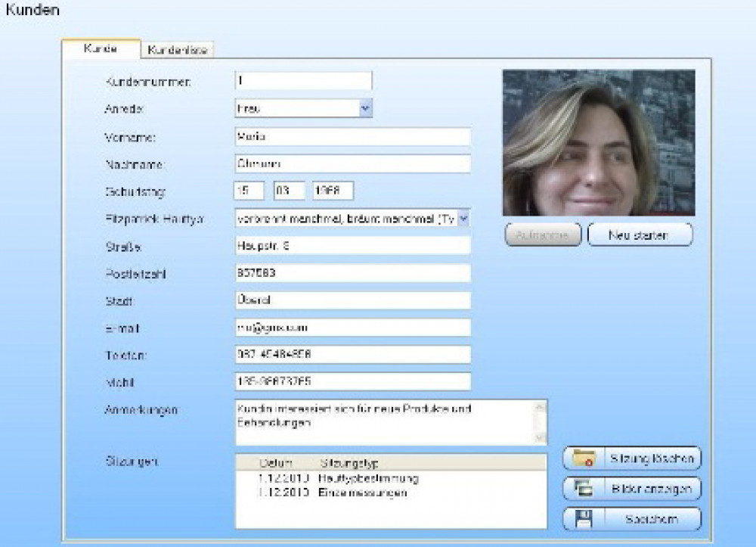Viewport: 756px width, 547px height.
Task: Click the Telefon number field
Action: pos(352,355)
